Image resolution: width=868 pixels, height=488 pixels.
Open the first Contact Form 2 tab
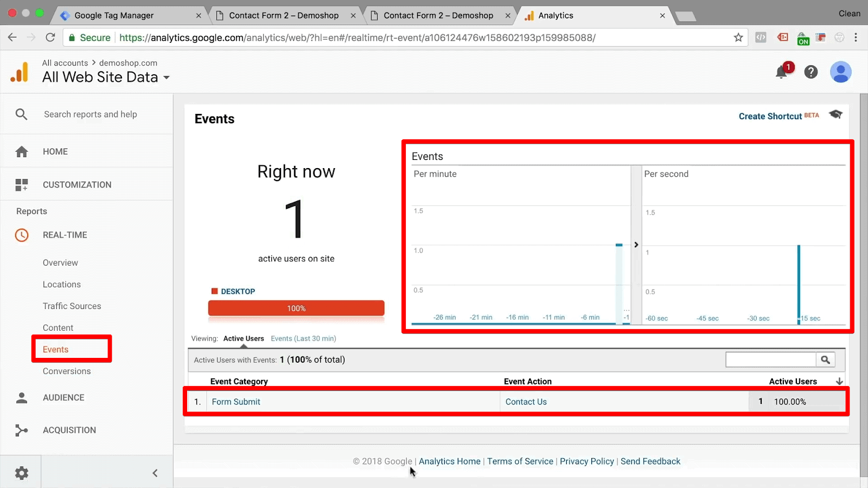click(285, 15)
